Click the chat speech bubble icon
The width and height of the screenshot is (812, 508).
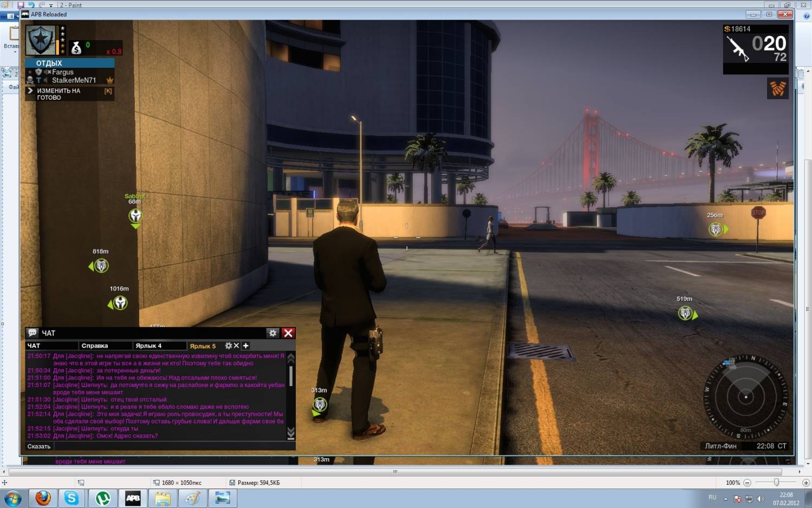tap(33, 333)
